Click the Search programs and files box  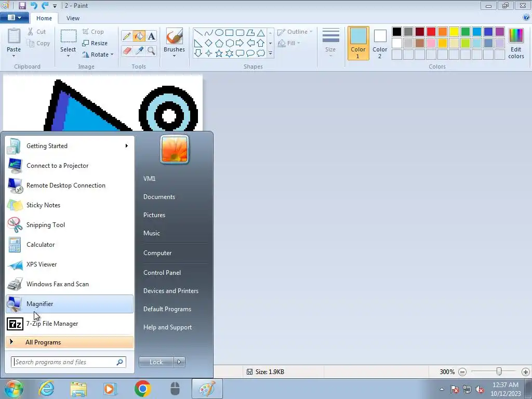69,362
